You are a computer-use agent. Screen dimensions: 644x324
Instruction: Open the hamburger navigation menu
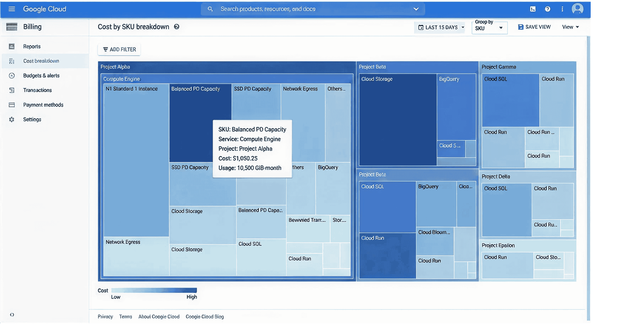[12, 9]
